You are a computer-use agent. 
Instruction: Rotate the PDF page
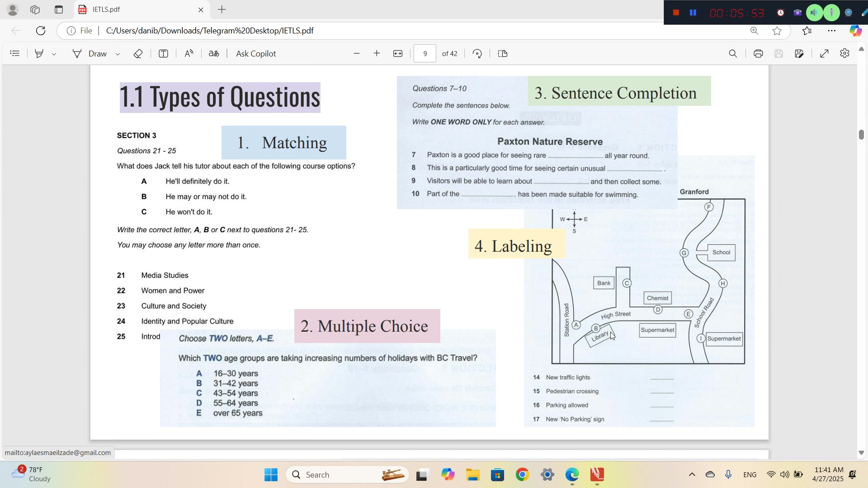click(477, 54)
